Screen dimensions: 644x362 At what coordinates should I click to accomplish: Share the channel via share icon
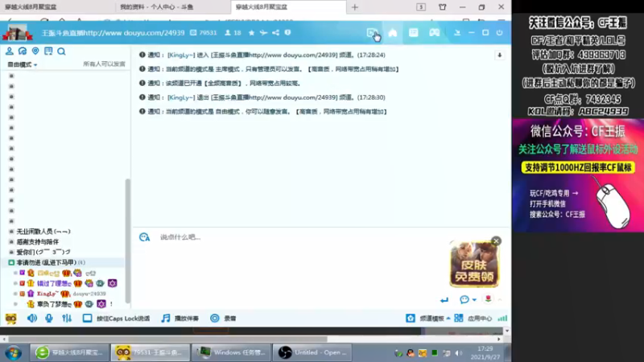pyautogui.click(x=275, y=33)
